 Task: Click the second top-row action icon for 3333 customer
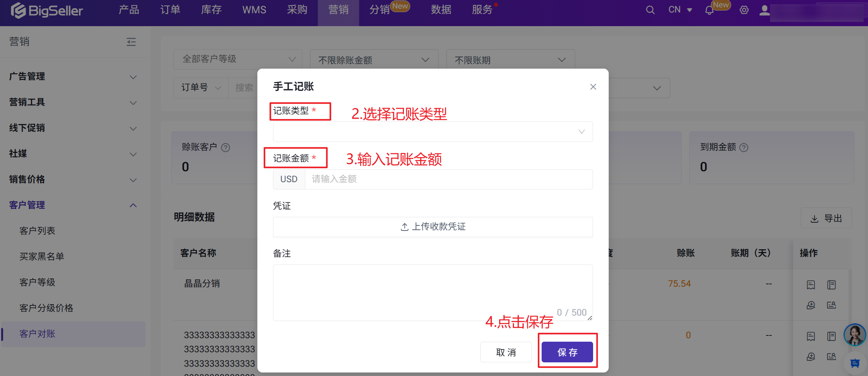[x=831, y=336]
